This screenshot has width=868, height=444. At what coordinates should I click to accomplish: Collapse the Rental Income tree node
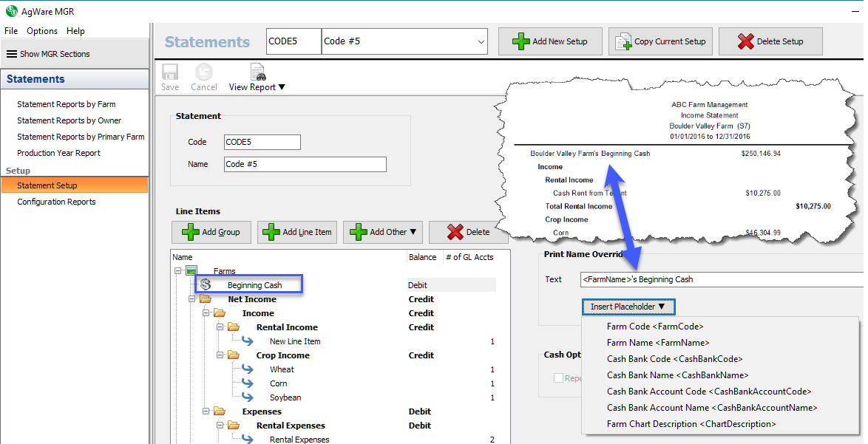220,327
